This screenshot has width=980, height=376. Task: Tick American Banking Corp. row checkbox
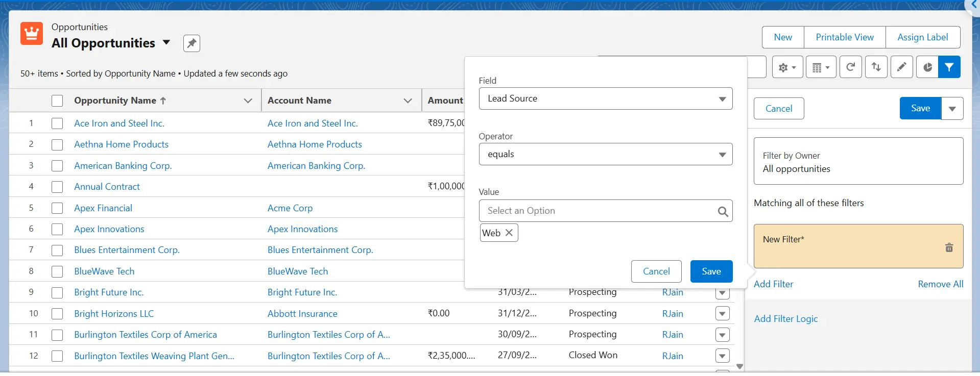click(57, 166)
